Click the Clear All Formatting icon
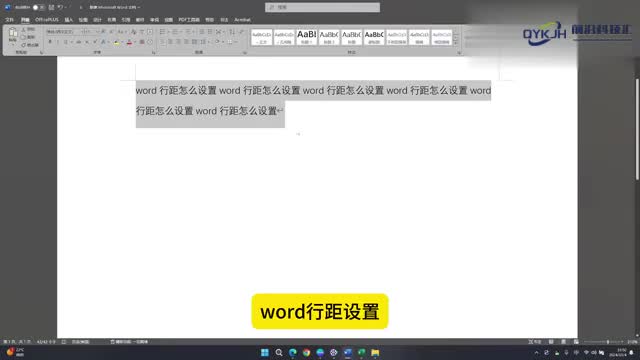The height and width of the screenshot is (360, 640). pos(133,31)
